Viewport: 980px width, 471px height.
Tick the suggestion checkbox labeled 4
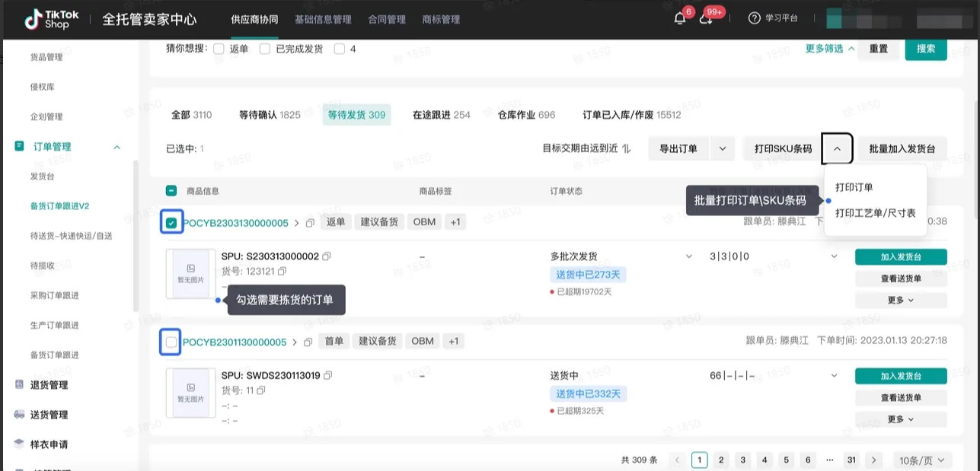tap(340, 49)
